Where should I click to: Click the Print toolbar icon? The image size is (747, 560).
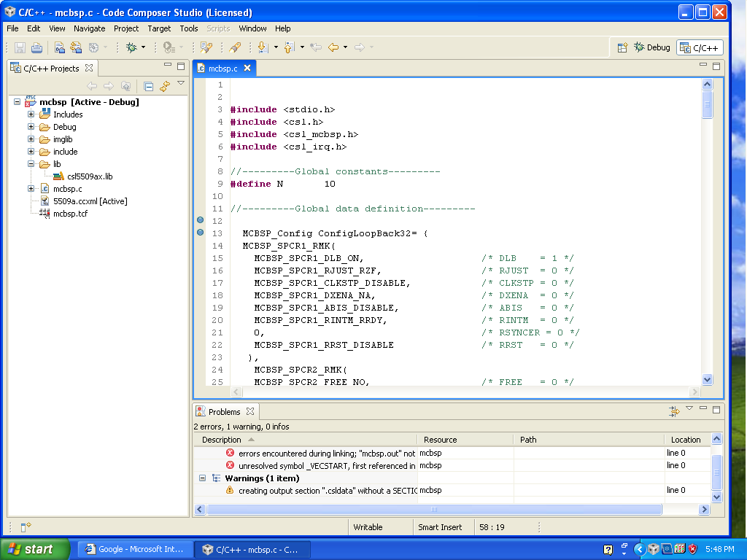[36, 47]
